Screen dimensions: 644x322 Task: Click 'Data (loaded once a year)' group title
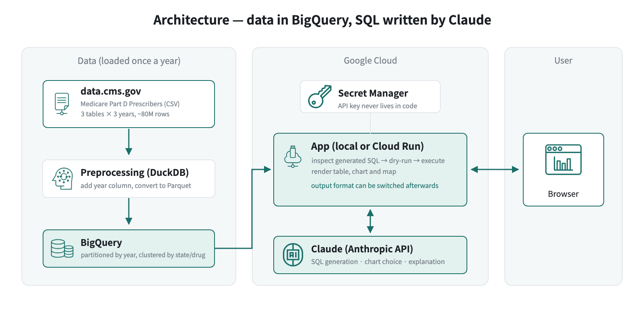129,61
